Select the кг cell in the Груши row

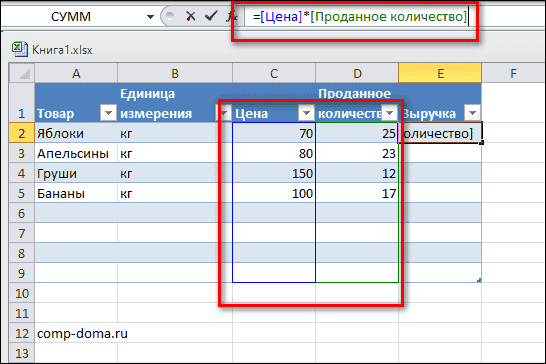click(x=175, y=173)
